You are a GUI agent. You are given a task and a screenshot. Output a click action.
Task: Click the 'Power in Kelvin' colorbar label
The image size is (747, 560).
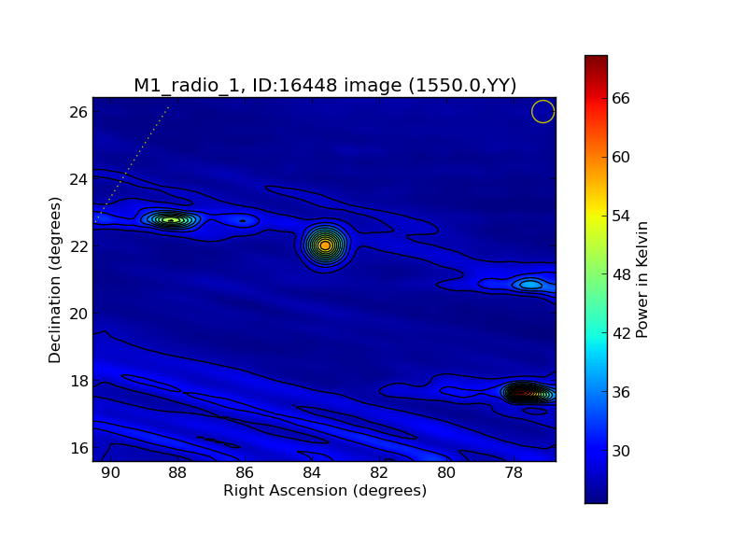coord(641,279)
